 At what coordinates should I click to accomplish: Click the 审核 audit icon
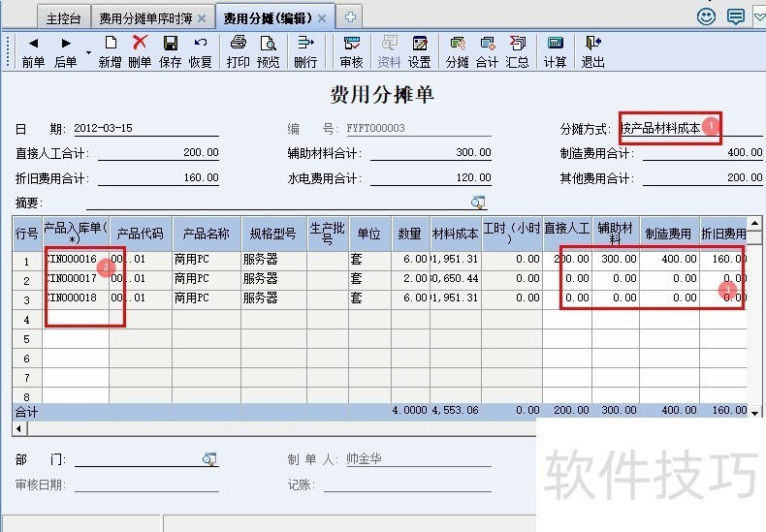351,44
